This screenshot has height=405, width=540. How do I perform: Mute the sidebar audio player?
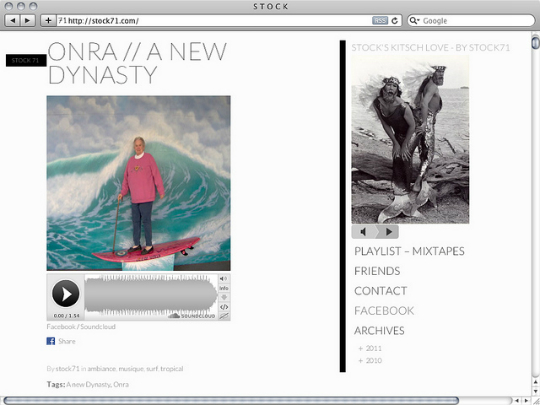tap(363, 232)
